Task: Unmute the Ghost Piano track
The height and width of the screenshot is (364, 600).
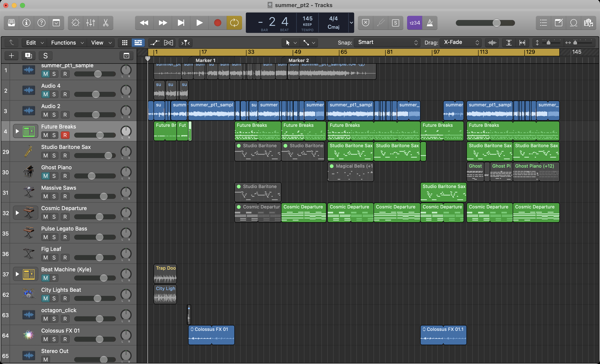Action: click(46, 176)
